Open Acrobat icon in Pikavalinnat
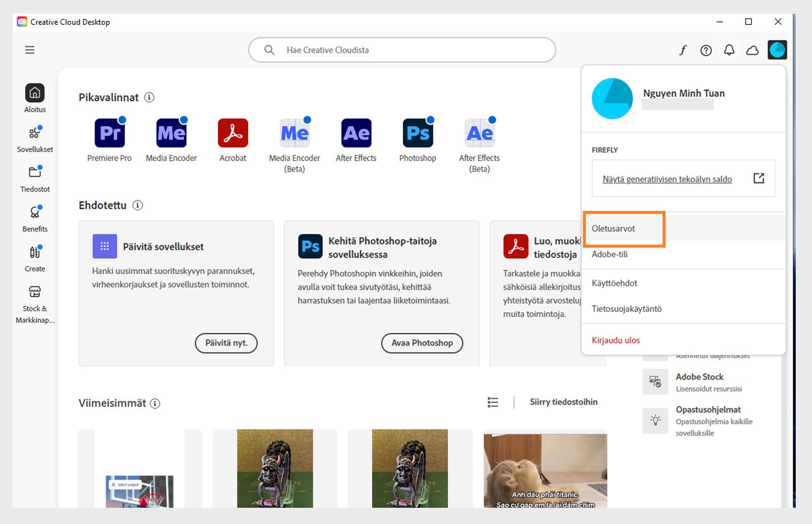The image size is (812, 524). (x=232, y=133)
